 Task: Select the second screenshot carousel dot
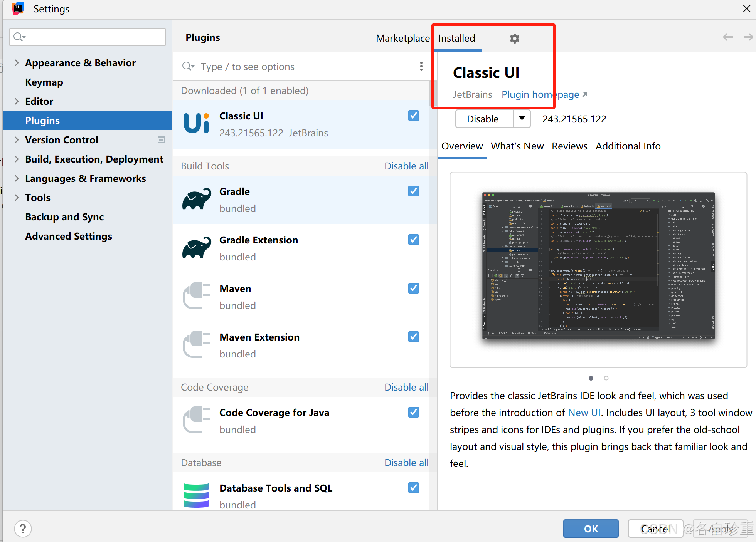(x=606, y=378)
